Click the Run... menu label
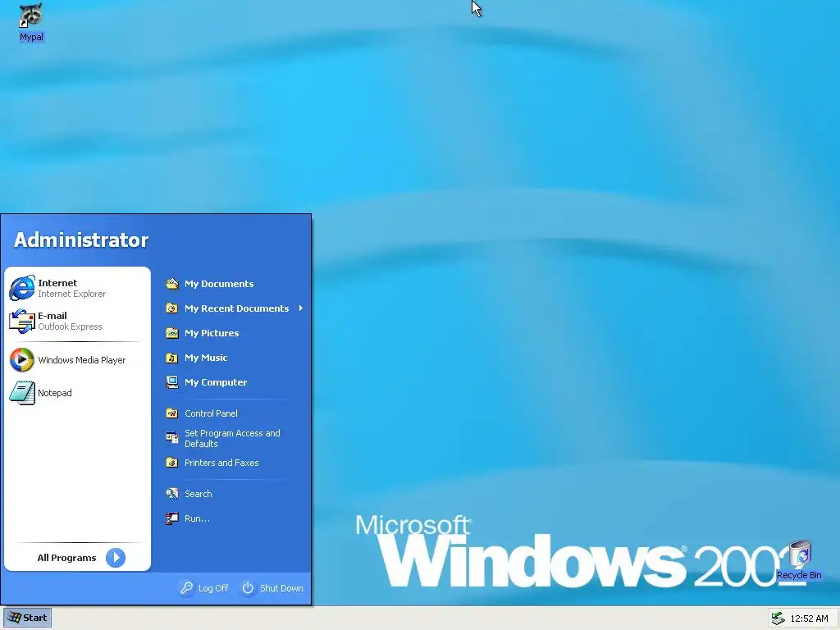 tap(197, 518)
